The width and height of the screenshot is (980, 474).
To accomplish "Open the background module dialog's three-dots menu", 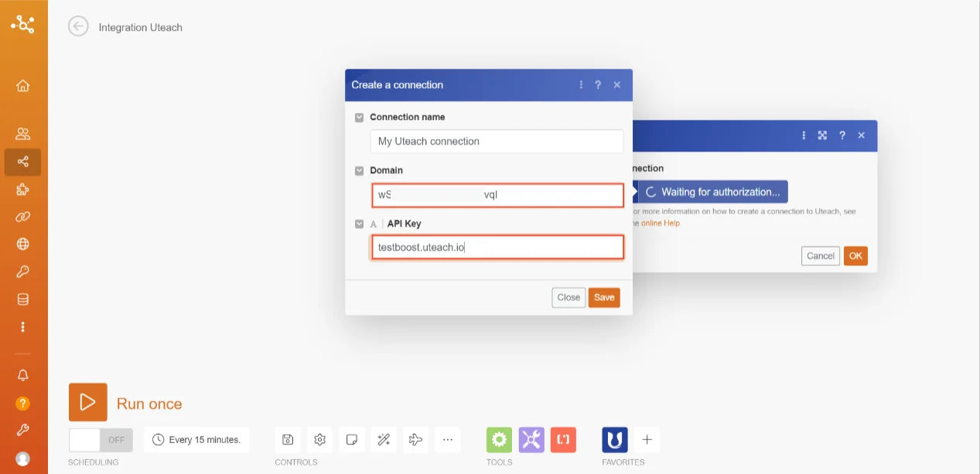I will [x=804, y=135].
